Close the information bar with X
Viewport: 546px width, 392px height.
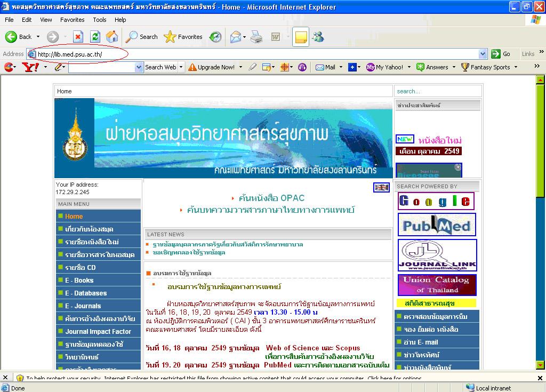coord(540,378)
